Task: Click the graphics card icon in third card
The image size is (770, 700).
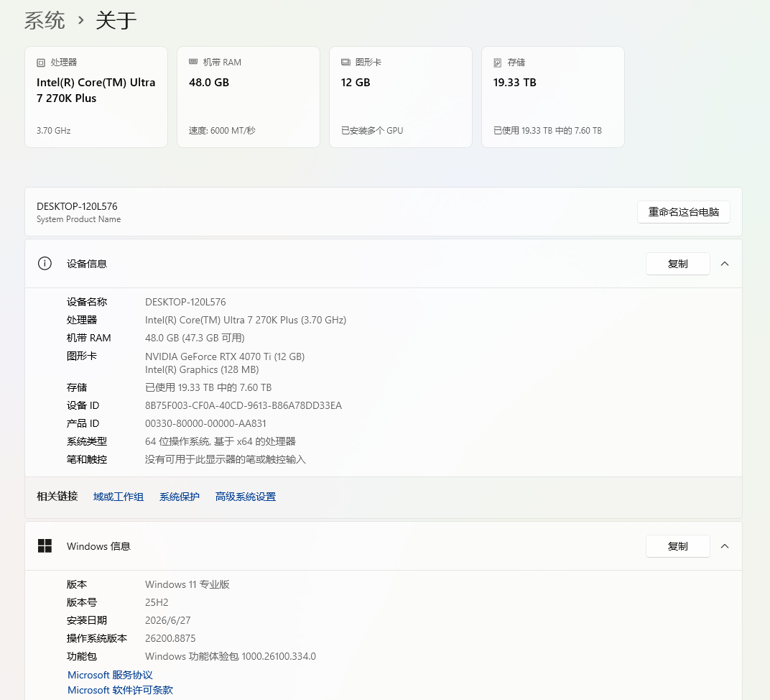Action: 345,62
